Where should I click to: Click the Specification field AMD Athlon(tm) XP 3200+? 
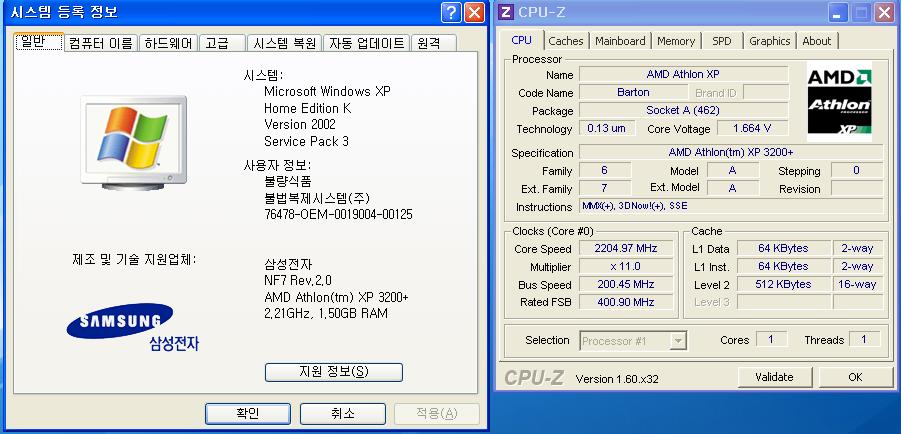pyautogui.click(x=731, y=152)
